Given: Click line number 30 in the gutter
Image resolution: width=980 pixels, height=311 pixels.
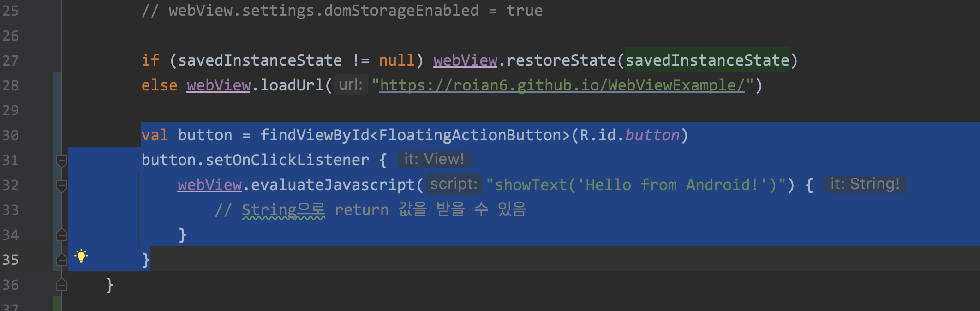Looking at the screenshot, I should pyautogui.click(x=11, y=135).
